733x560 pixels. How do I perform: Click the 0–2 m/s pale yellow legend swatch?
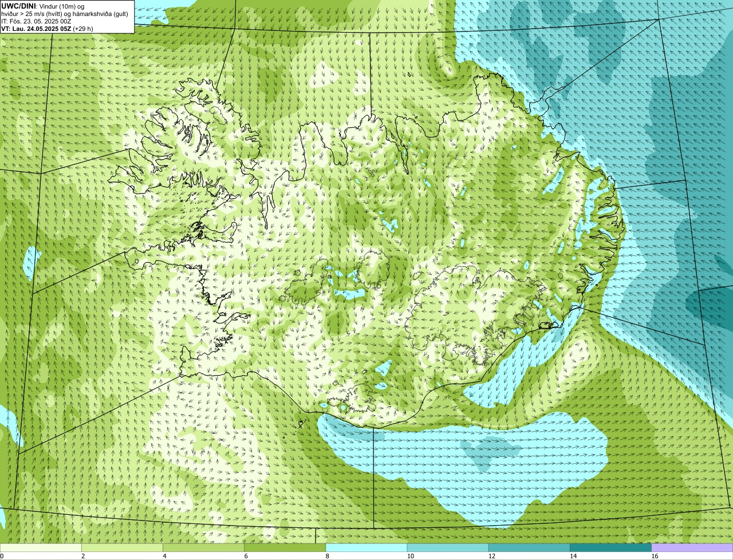click(x=41, y=547)
